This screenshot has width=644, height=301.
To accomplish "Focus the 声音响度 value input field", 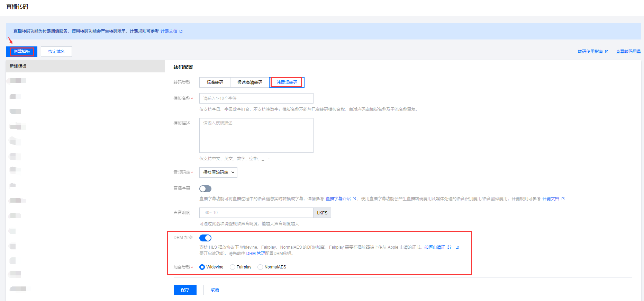I will (x=256, y=213).
